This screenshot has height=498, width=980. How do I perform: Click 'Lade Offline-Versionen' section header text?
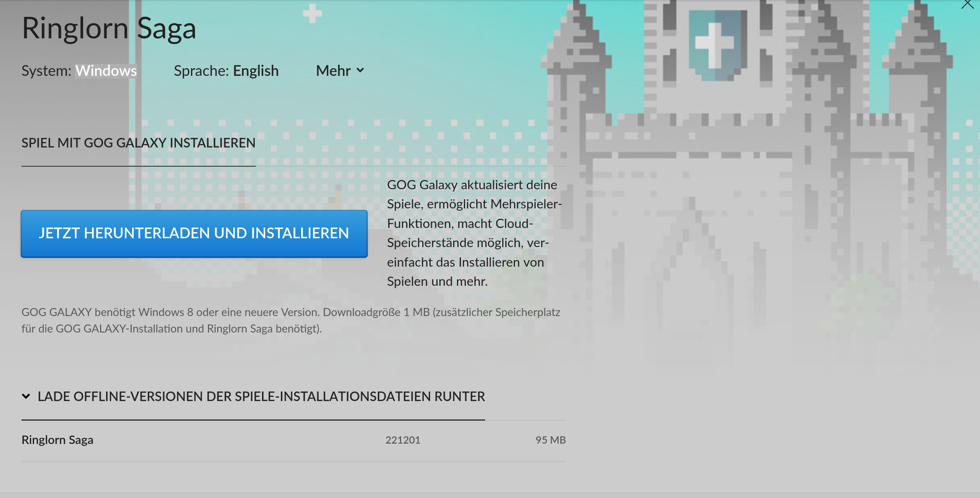point(261,396)
